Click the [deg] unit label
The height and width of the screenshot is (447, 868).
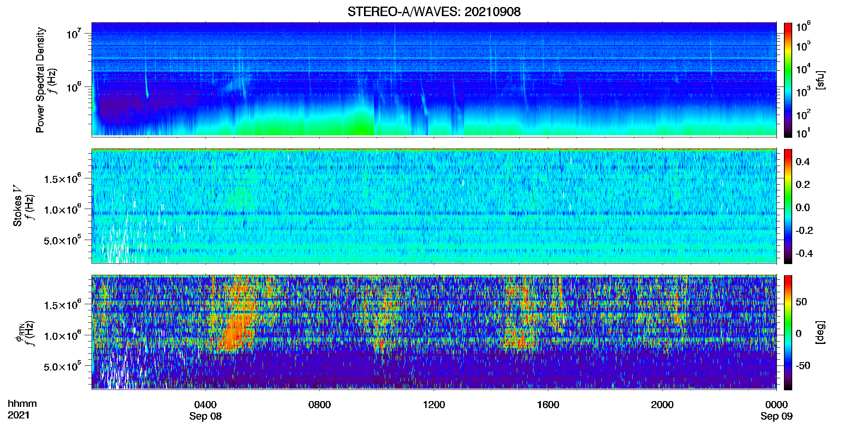click(x=820, y=332)
